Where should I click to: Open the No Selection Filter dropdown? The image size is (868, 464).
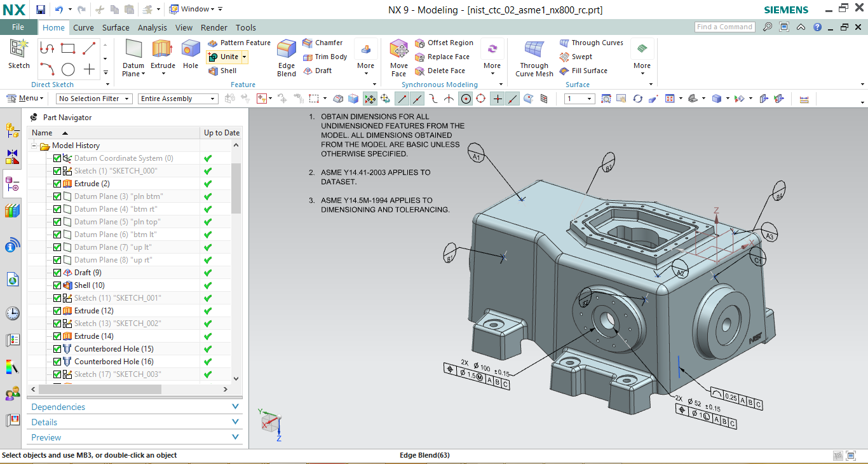(x=93, y=99)
